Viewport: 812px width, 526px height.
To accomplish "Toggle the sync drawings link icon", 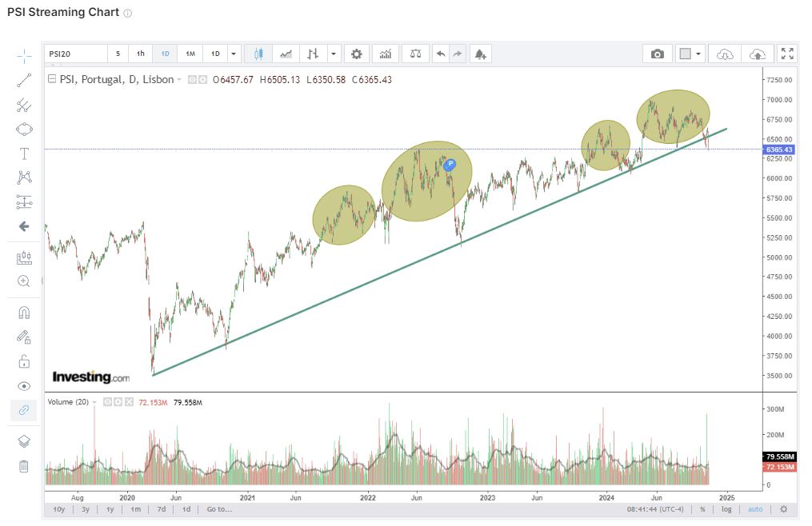I will tap(24, 410).
